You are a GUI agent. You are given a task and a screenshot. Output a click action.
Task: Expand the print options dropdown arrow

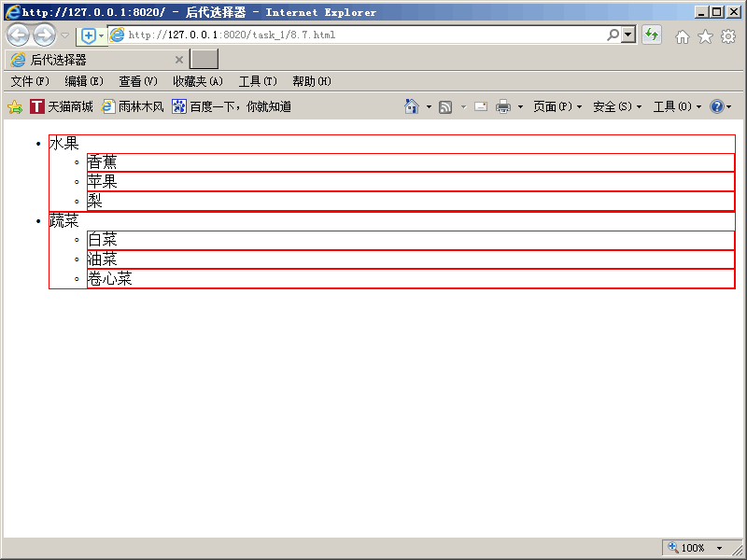point(520,107)
